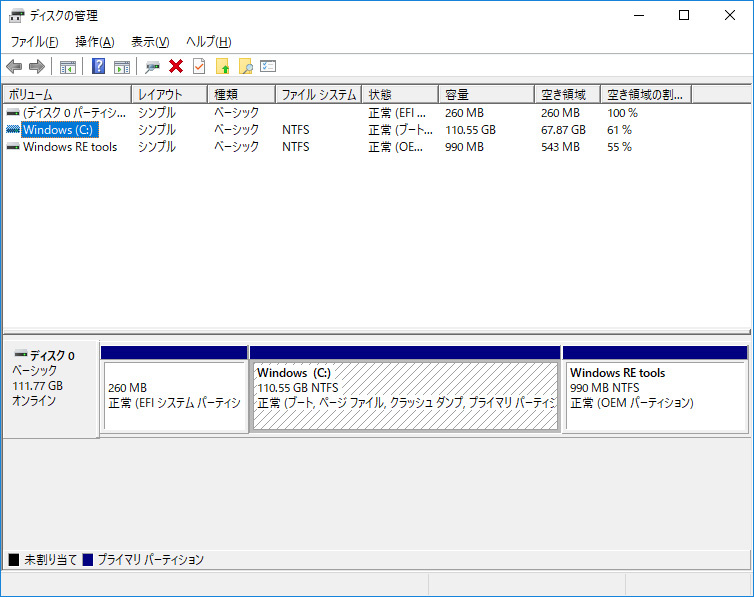Screen dimensions: 754x597
Task: Click the 111.77 GB disk size text
Action: 38,386
